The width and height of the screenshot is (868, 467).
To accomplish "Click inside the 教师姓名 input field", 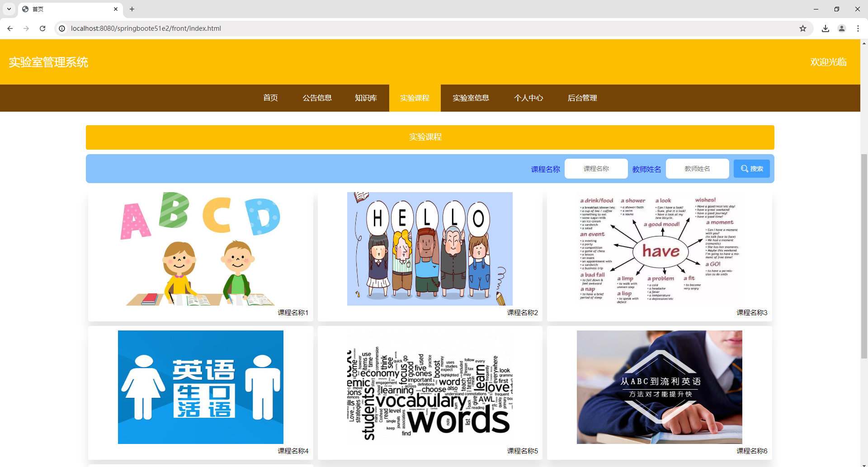I will coord(697,168).
